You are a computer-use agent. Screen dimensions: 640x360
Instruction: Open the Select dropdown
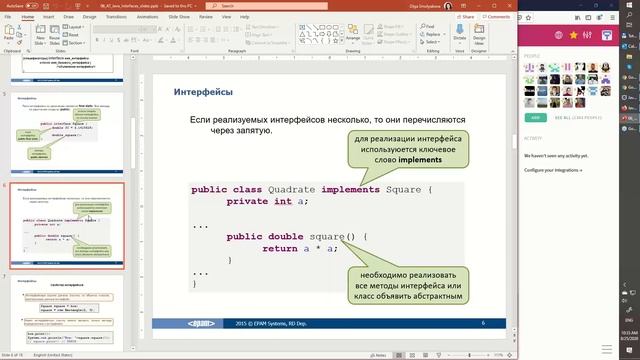coord(430,42)
